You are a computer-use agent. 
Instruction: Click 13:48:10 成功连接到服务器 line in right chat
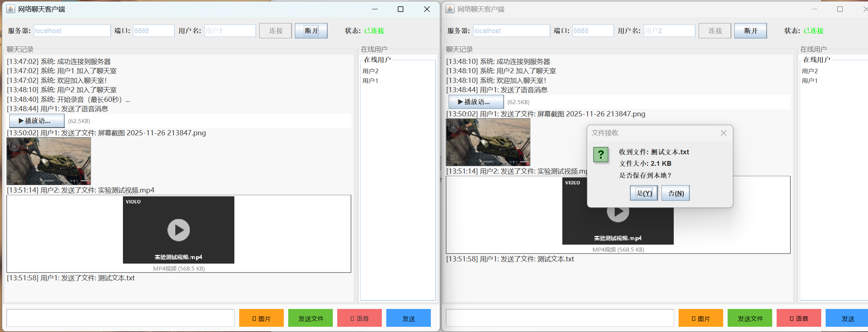(498, 62)
